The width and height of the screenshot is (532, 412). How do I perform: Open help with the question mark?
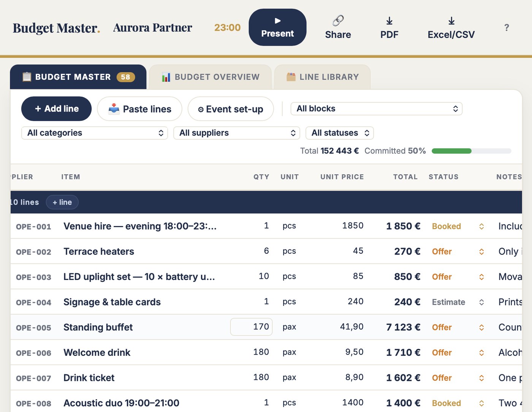[507, 27]
